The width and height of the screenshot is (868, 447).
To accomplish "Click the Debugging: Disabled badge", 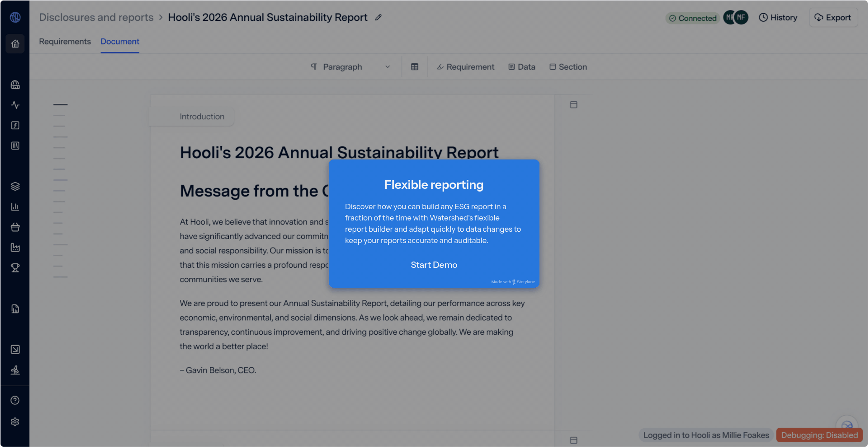I will coord(819,435).
